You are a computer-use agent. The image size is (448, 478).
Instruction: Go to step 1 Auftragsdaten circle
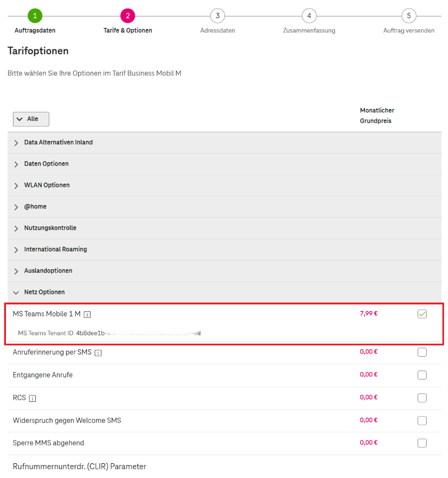coord(35,15)
